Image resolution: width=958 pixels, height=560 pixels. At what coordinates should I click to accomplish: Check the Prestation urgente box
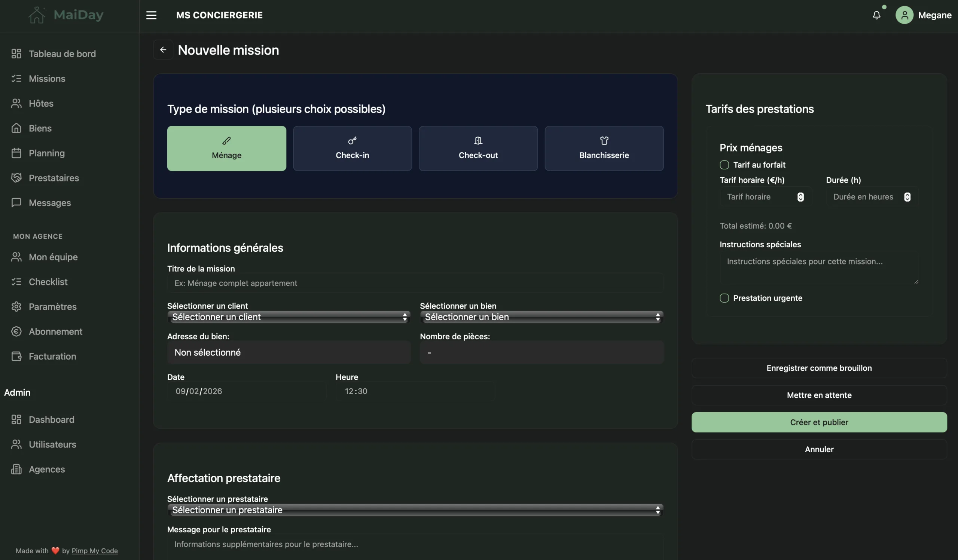tap(724, 298)
